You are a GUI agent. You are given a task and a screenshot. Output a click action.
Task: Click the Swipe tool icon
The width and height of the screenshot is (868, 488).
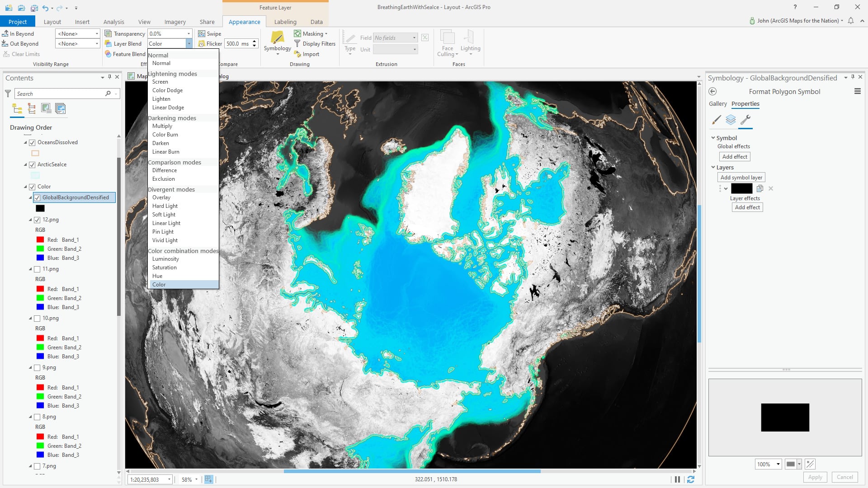pyautogui.click(x=202, y=34)
